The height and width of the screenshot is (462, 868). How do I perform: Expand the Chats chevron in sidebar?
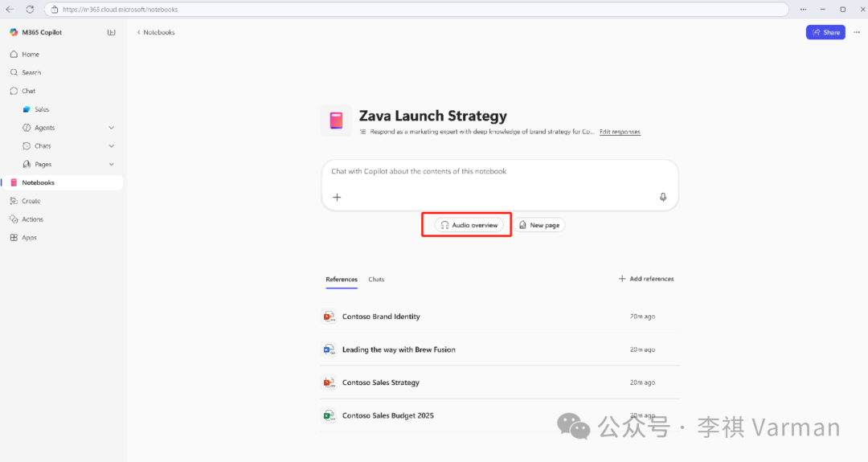pyautogui.click(x=111, y=146)
